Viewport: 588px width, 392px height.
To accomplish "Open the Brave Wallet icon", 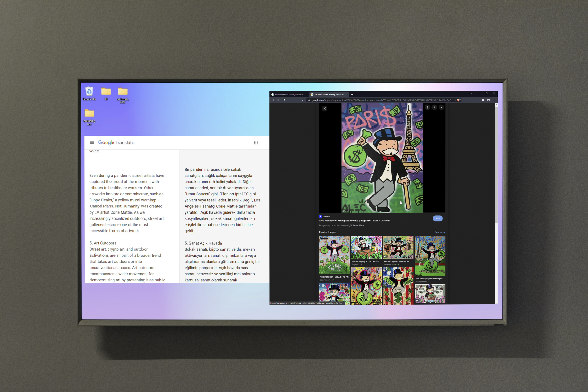I will tap(488, 100).
